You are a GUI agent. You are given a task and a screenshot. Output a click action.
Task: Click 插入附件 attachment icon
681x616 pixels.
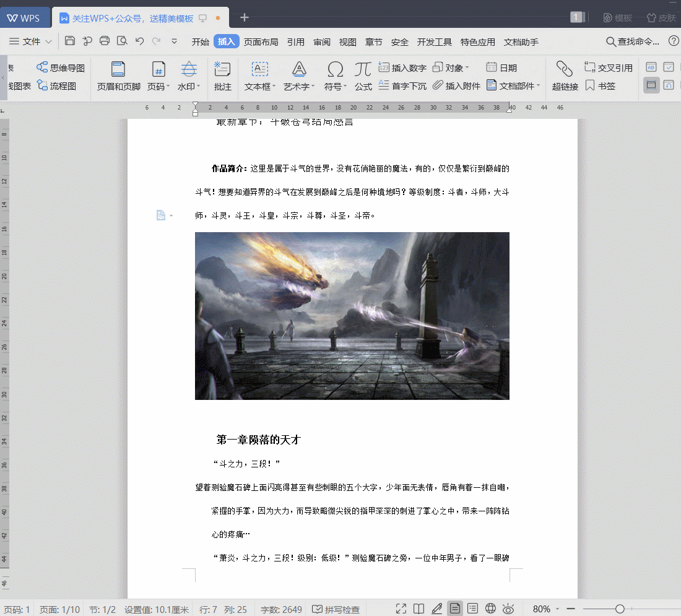(456, 85)
